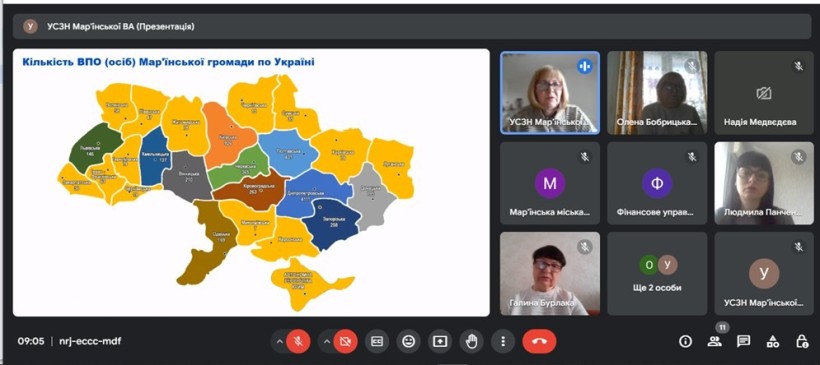The image size is (820, 365).
Task: Click the Present now screen share icon
Action: tap(440, 341)
